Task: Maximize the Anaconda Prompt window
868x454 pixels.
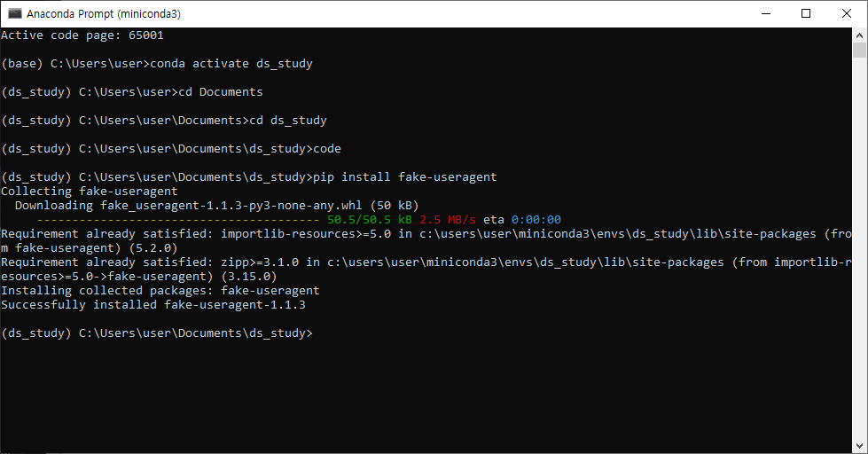Action: 806,14
